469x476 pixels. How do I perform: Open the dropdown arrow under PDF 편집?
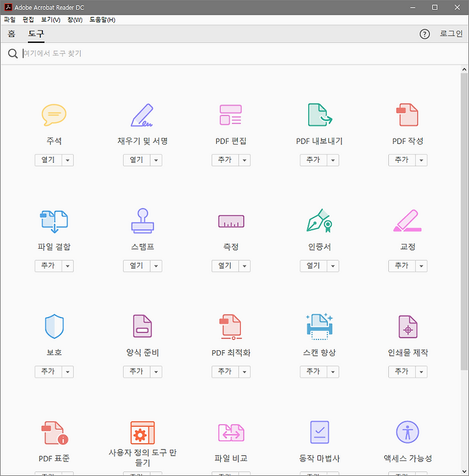pos(244,160)
